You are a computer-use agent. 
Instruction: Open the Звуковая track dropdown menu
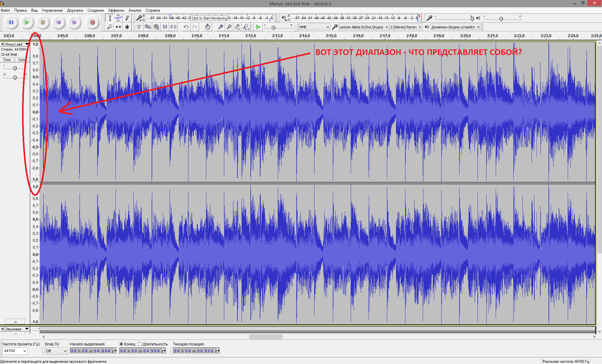click(x=17, y=329)
